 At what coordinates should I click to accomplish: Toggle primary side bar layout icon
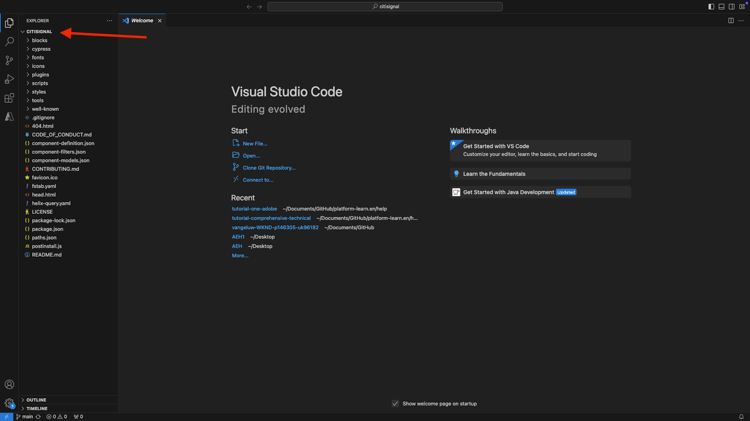click(711, 7)
